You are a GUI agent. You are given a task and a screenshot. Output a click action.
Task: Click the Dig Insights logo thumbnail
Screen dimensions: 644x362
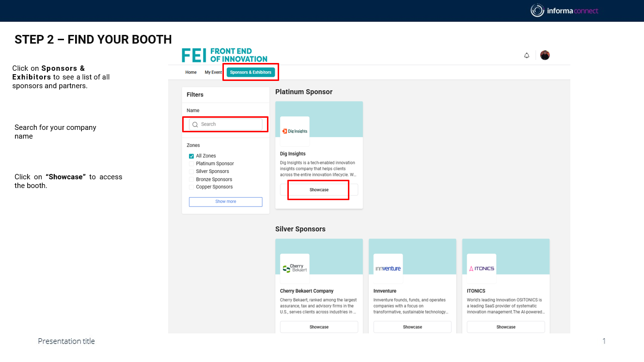(x=295, y=131)
